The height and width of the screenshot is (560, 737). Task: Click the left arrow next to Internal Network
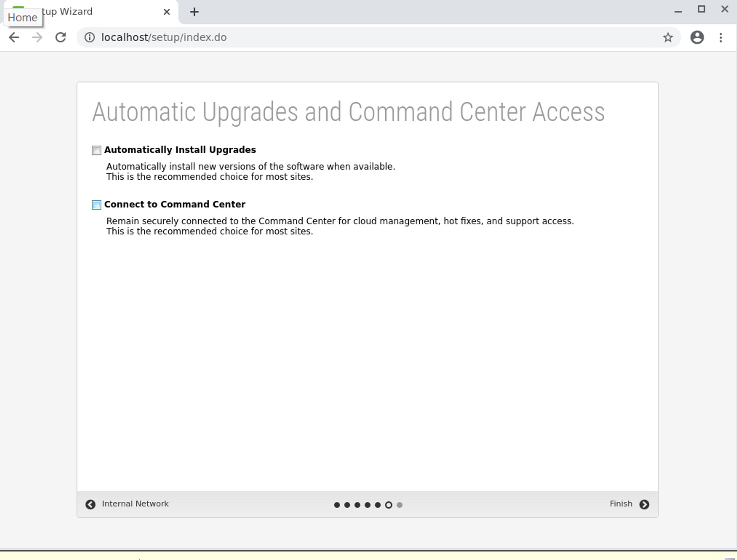point(90,504)
